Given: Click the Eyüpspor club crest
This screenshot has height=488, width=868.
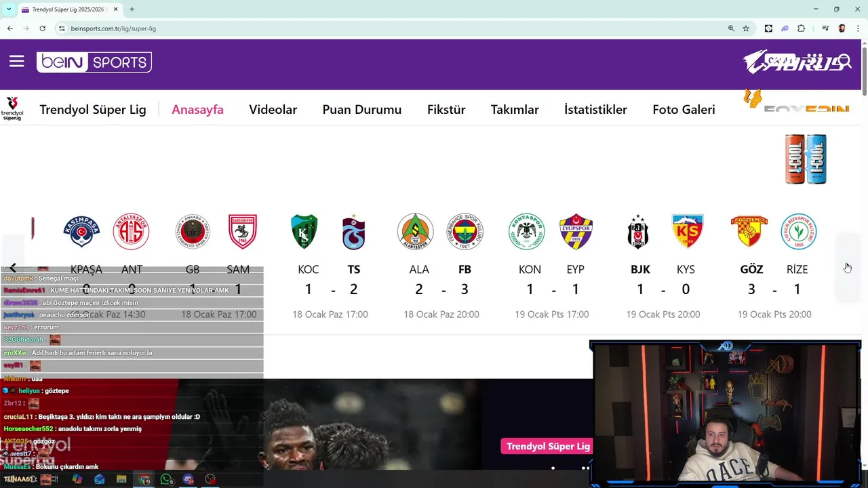Looking at the screenshot, I should click(x=576, y=232).
